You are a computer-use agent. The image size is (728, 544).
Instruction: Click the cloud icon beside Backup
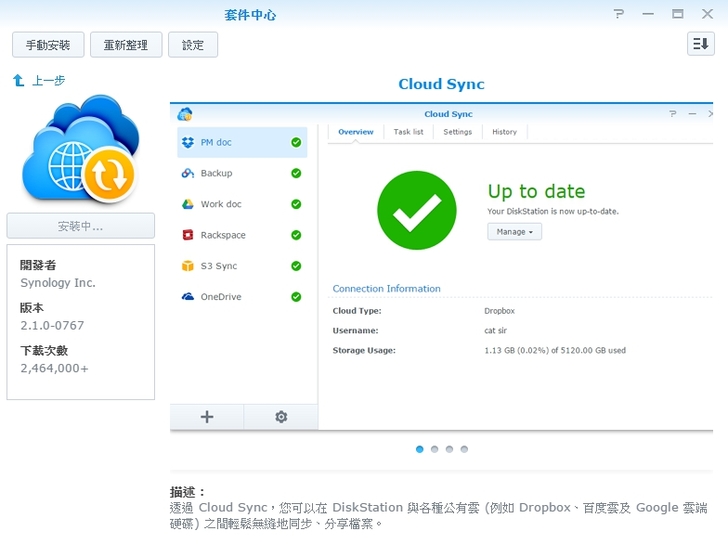(188, 173)
